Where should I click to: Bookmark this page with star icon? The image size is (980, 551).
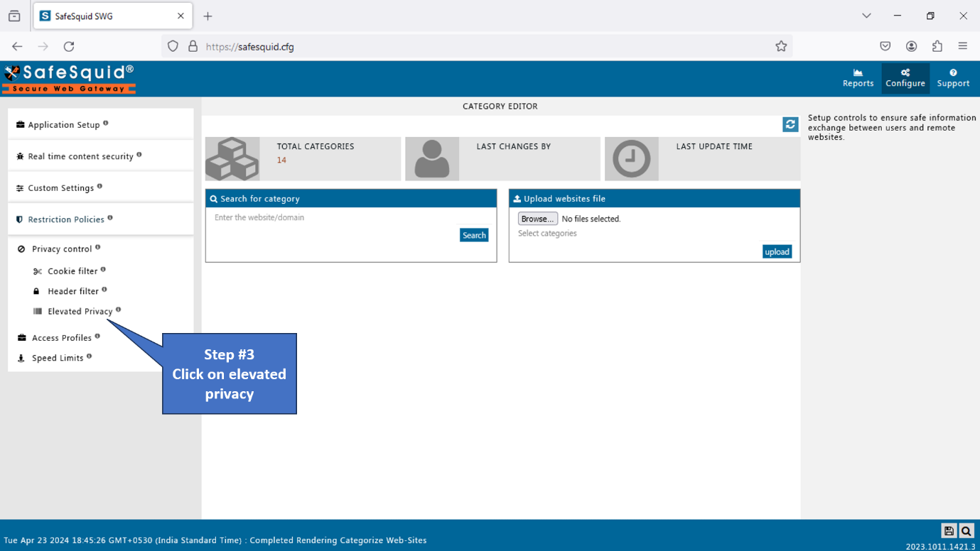(781, 46)
